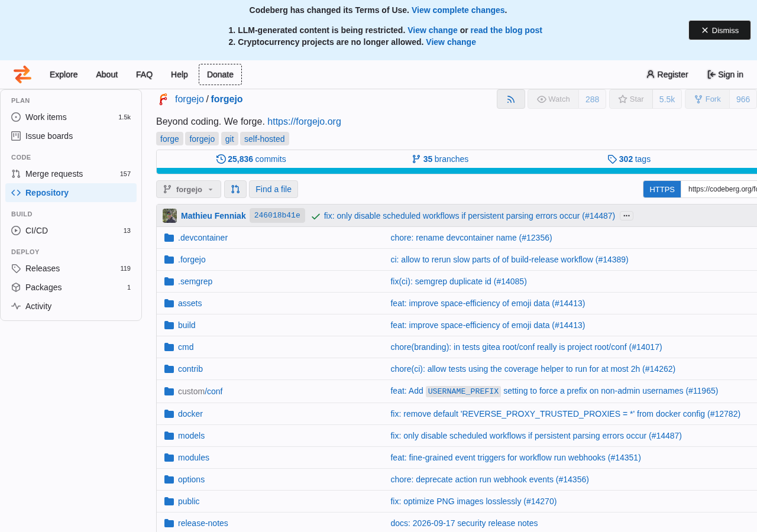Click Register in the top bar
The image size is (757, 532).
tap(667, 74)
